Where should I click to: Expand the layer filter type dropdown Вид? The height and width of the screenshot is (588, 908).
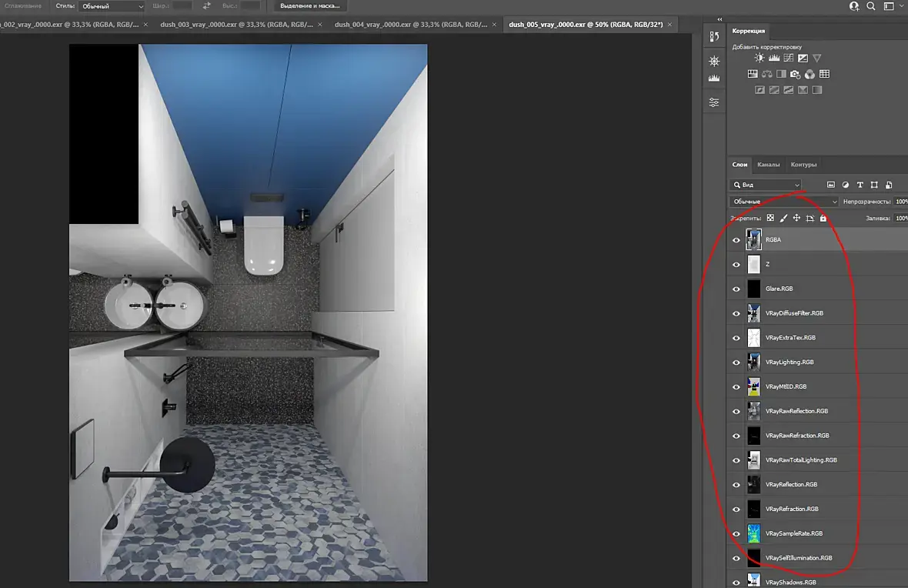tap(766, 185)
